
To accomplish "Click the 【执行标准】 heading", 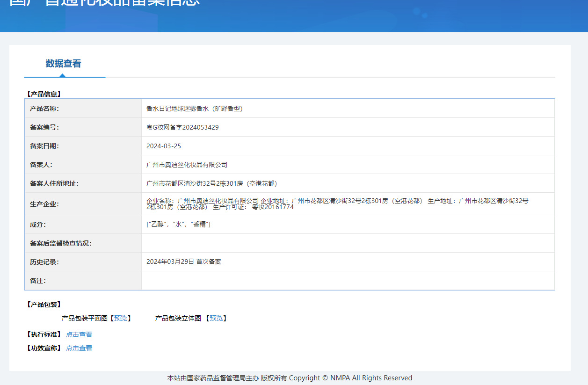I will point(44,334).
